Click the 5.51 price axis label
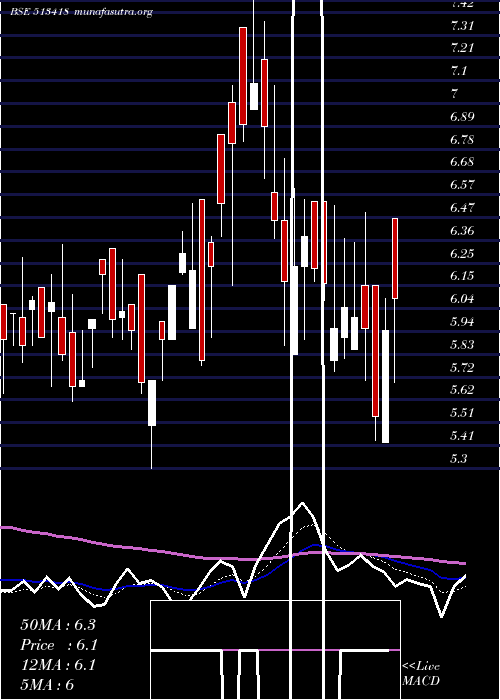Image resolution: width=500 pixels, height=700 pixels. (462, 412)
